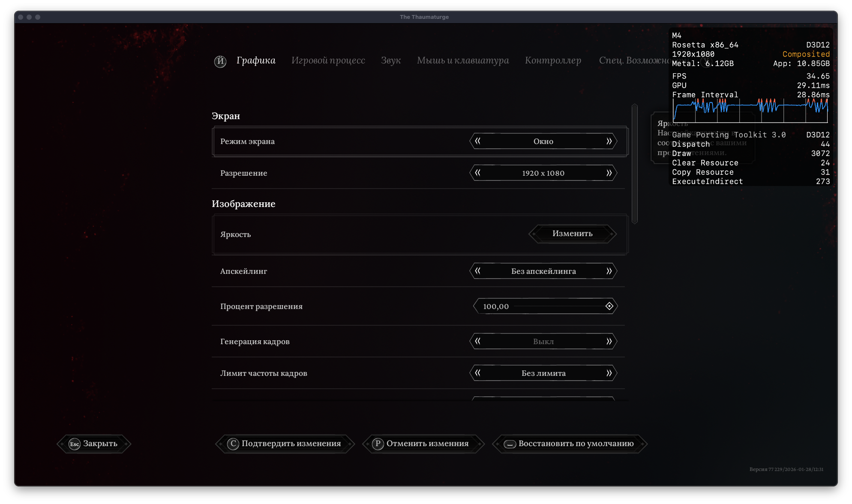This screenshot has width=852, height=504.
Task: Select the Лимит частоты кадров row label
Action: coord(264,373)
